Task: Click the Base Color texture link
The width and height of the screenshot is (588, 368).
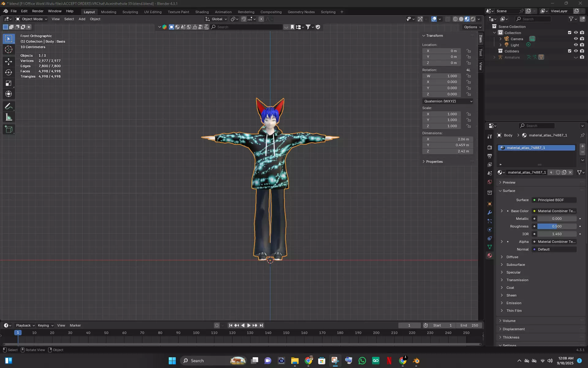Action: (554, 211)
